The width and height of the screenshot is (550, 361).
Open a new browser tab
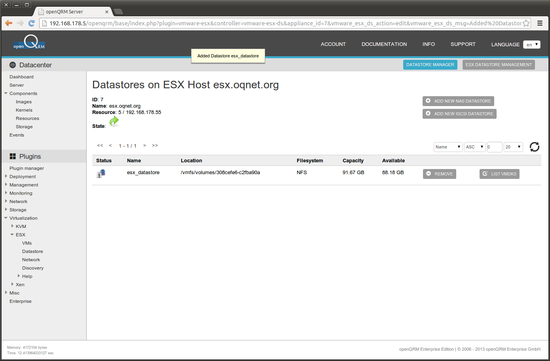[x=118, y=12]
